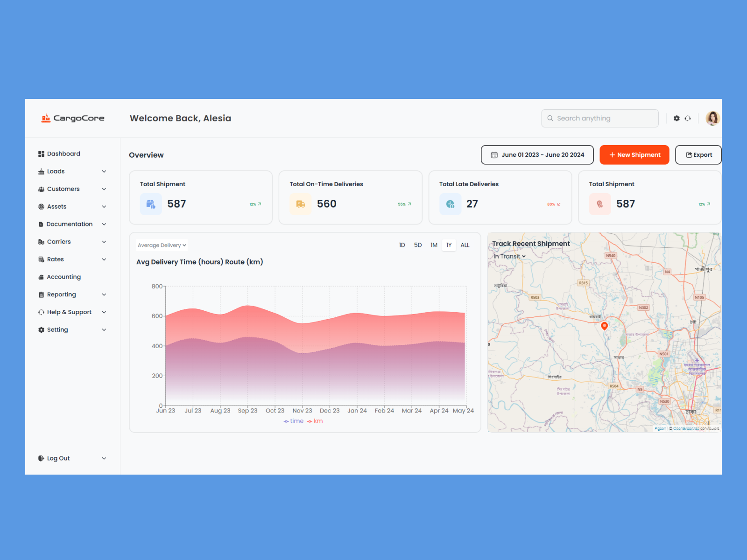The width and height of the screenshot is (747, 560).
Task: Click the New Shipment button
Action: (634, 155)
